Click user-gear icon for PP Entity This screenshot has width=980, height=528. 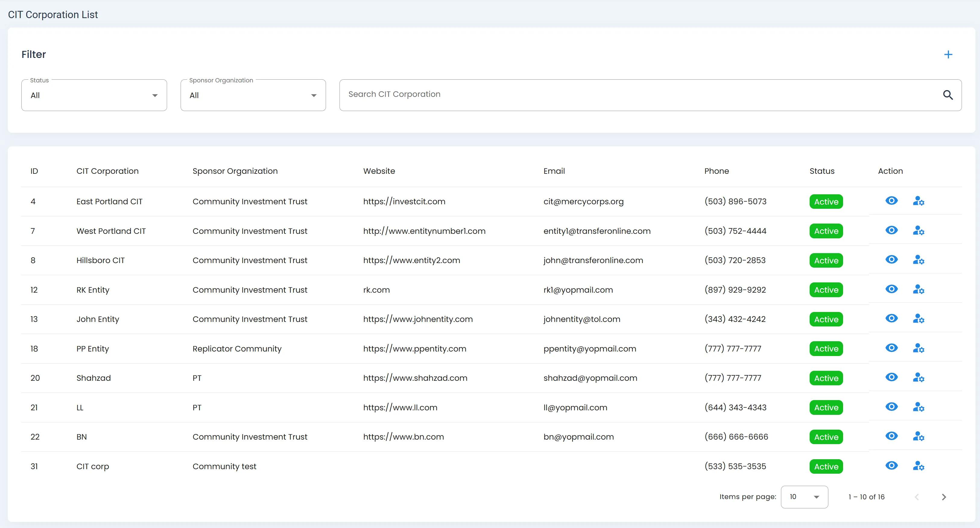918,348
